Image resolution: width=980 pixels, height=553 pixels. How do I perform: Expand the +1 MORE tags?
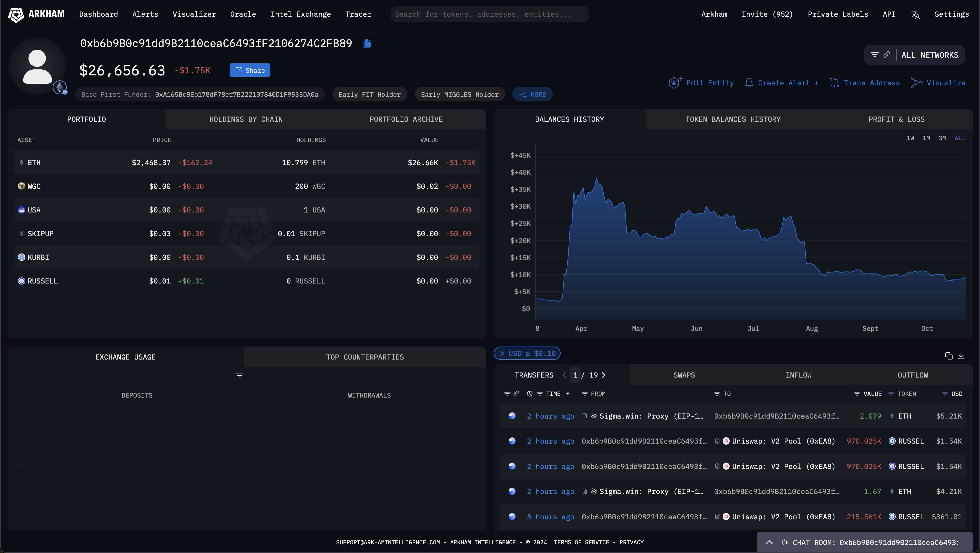tap(533, 94)
